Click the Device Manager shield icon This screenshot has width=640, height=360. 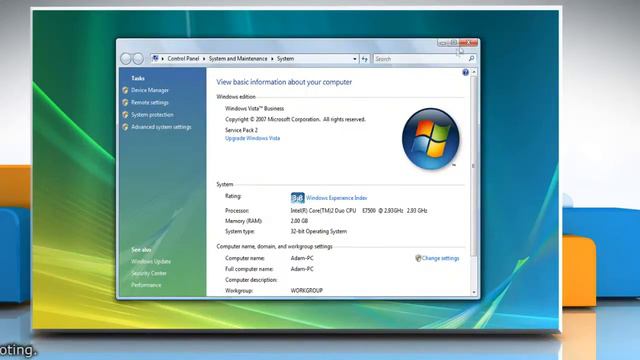[125, 90]
